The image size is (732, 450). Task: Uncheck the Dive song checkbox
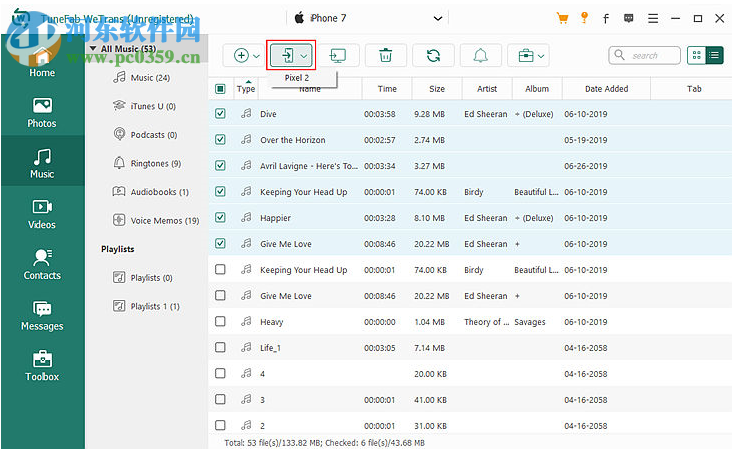(x=220, y=113)
